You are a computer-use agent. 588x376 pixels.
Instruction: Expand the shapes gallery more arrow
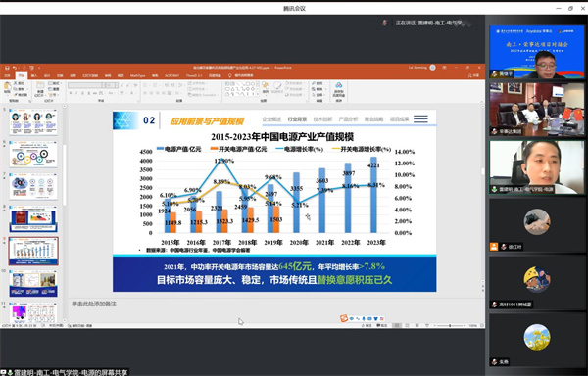(258, 94)
